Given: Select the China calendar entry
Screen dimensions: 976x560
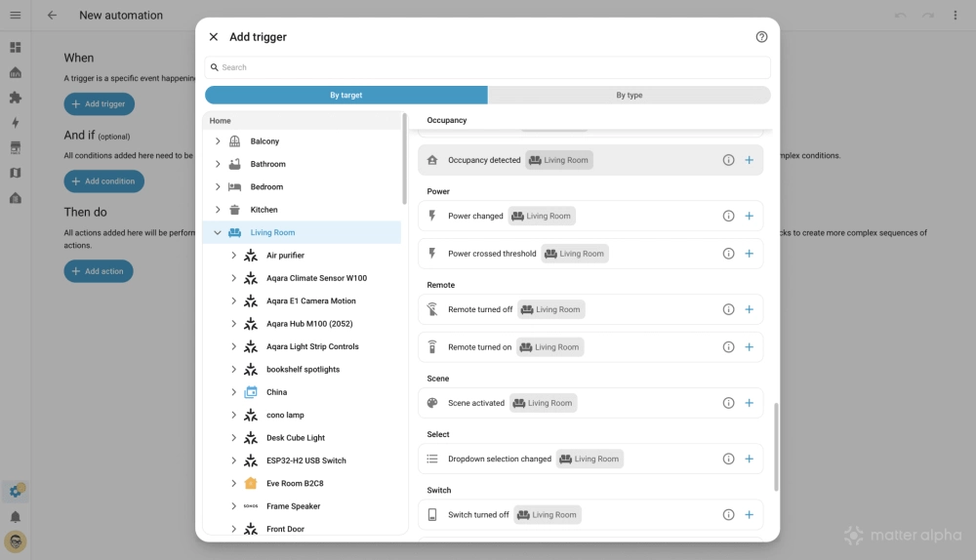Looking at the screenshot, I should (x=276, y=392).
